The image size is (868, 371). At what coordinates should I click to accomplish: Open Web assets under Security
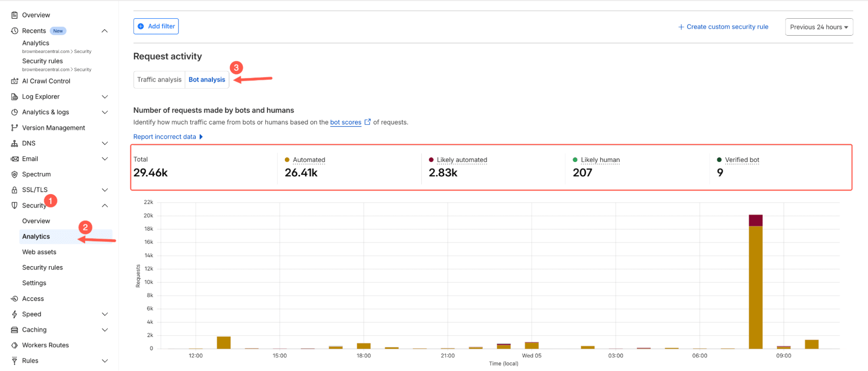tap(39, 252)
